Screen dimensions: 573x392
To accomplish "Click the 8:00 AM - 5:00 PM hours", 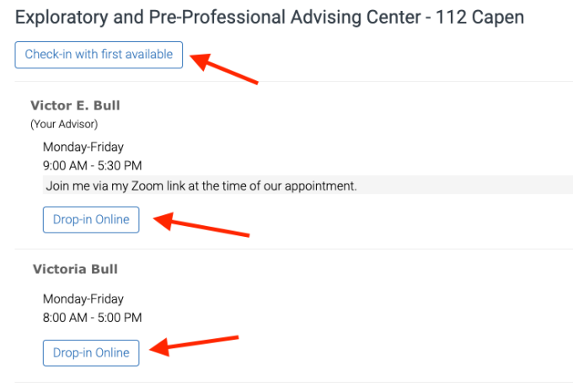I will click(x=92, y=318).
